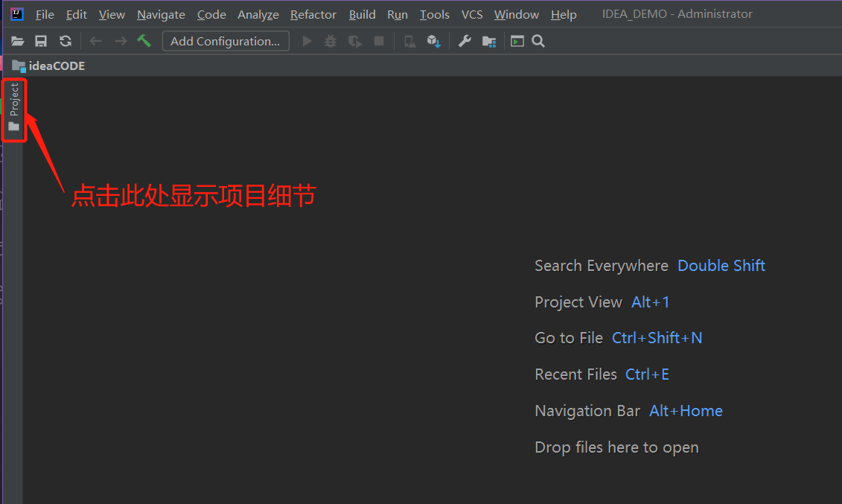Viewport: 842px width, 504px height.
Task: Click the Save All icon
Action: (x=41, y=41)
